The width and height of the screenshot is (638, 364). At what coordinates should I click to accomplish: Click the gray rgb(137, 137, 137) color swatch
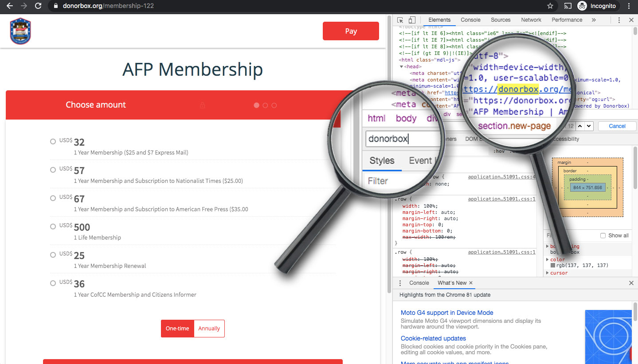click(553, 265)
